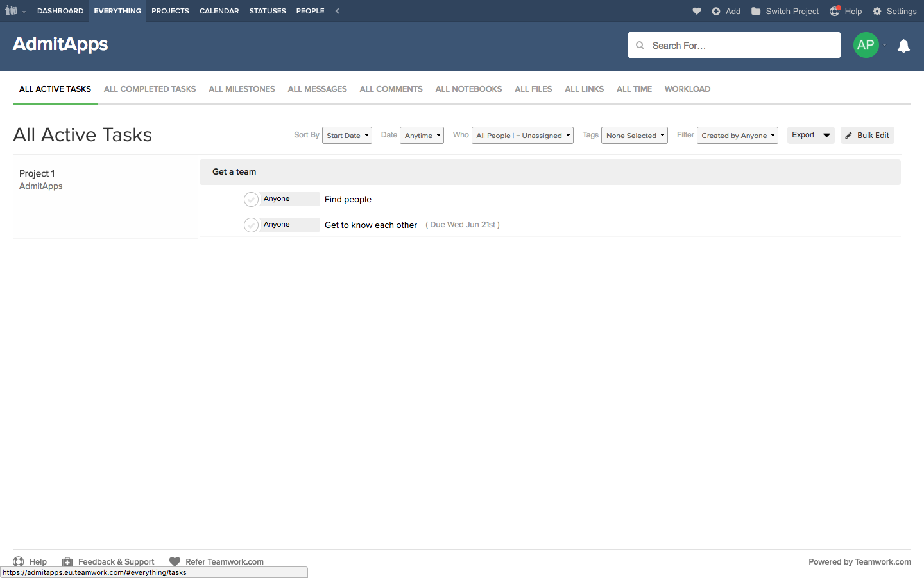
Task: Click the Help label in top bar
Action: pos(853,11)
